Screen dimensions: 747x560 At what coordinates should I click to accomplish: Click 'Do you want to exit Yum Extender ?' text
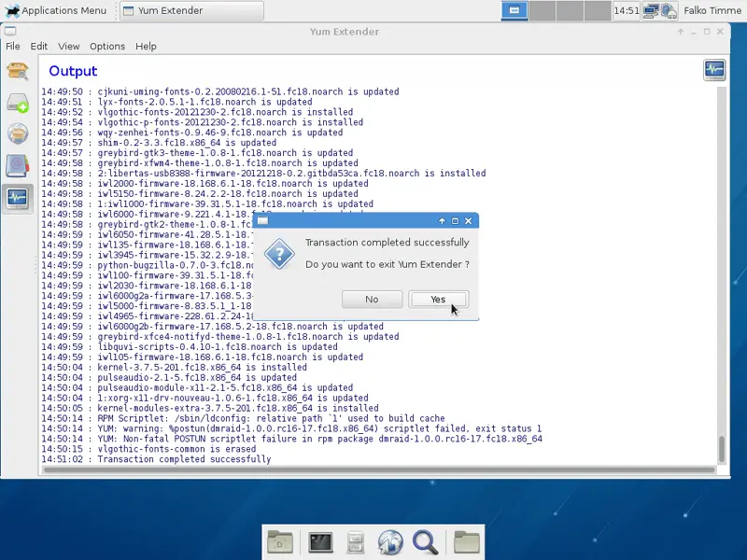click(x=388, y=264)
